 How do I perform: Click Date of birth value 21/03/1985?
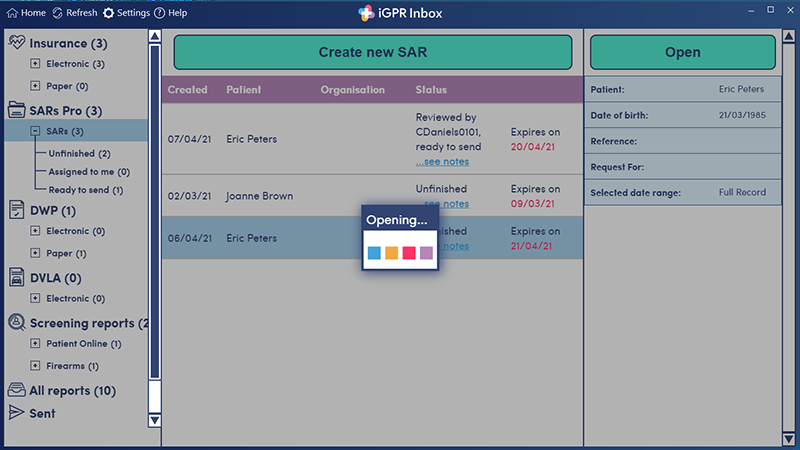742,115
